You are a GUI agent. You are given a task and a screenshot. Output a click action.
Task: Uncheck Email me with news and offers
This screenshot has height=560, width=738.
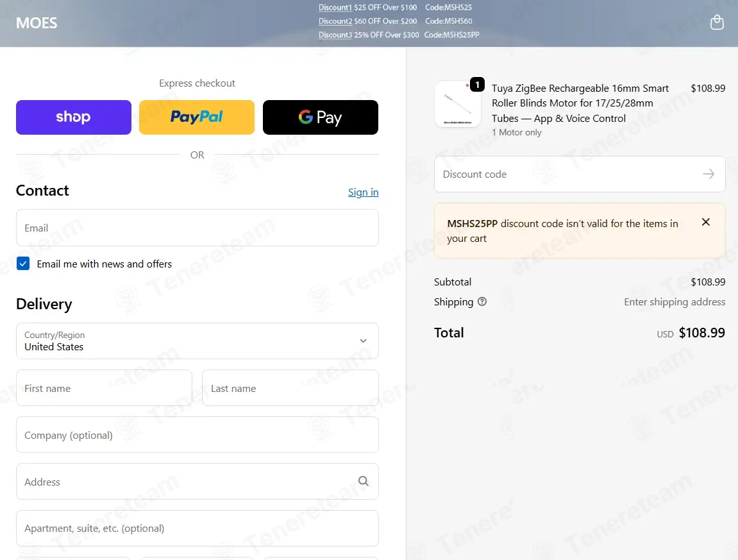pos(23,264)
